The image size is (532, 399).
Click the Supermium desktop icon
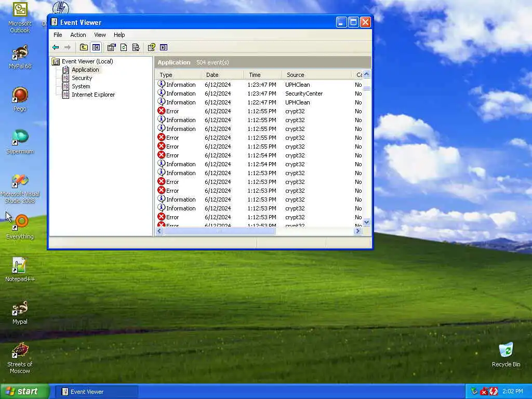[x=20, y=142]
